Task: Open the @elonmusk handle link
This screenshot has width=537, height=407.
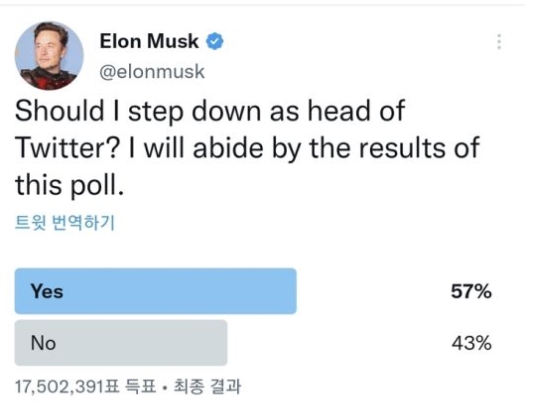Action: [x=152, y=72]
